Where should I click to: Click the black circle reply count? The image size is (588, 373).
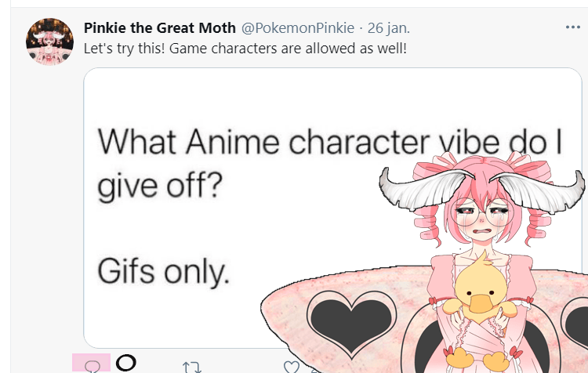pos(125,363)
